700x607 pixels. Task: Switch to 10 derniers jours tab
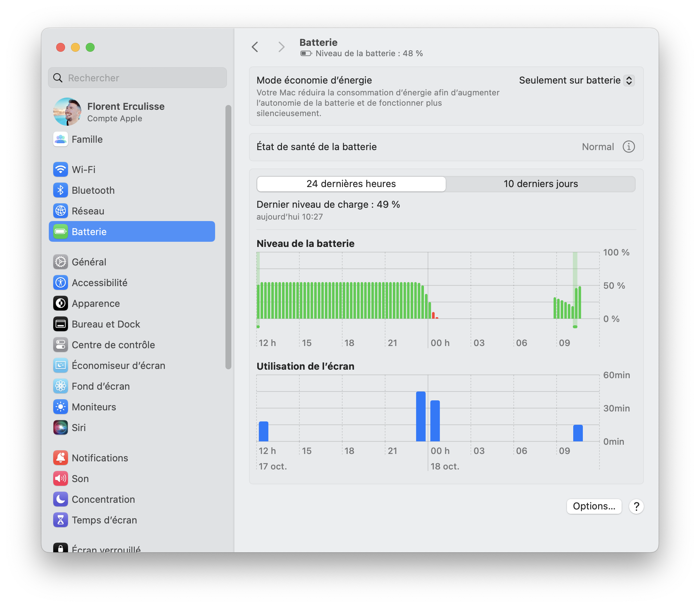click(541, 184)
